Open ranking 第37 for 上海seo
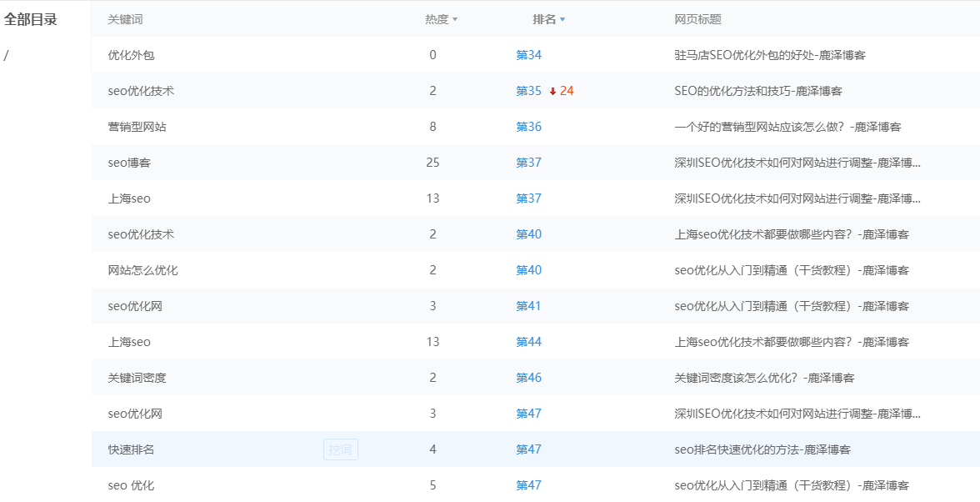 [528, 198]
